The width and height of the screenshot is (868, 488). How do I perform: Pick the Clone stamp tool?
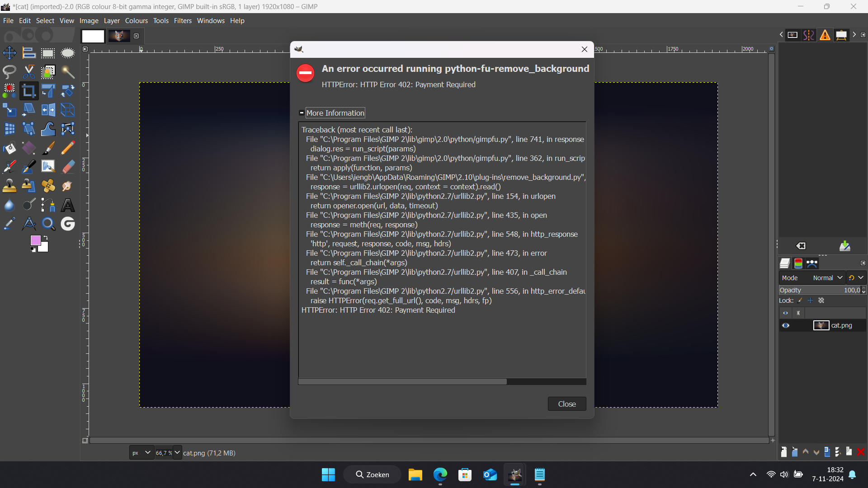coord(9,186)
